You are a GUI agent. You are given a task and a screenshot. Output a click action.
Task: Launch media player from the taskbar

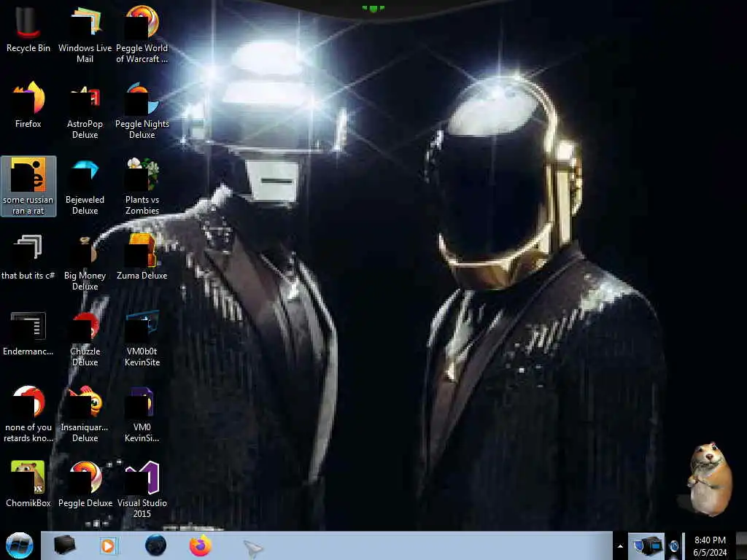108,545
